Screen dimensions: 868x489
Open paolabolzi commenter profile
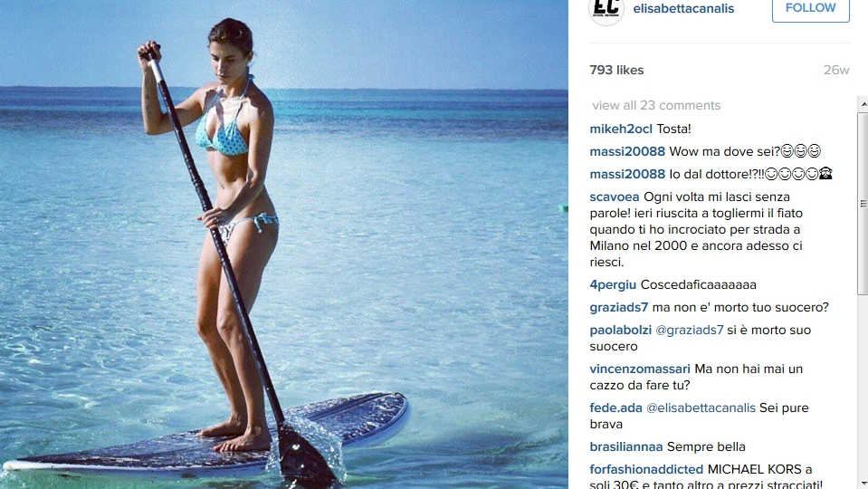(x=621, y=330)
